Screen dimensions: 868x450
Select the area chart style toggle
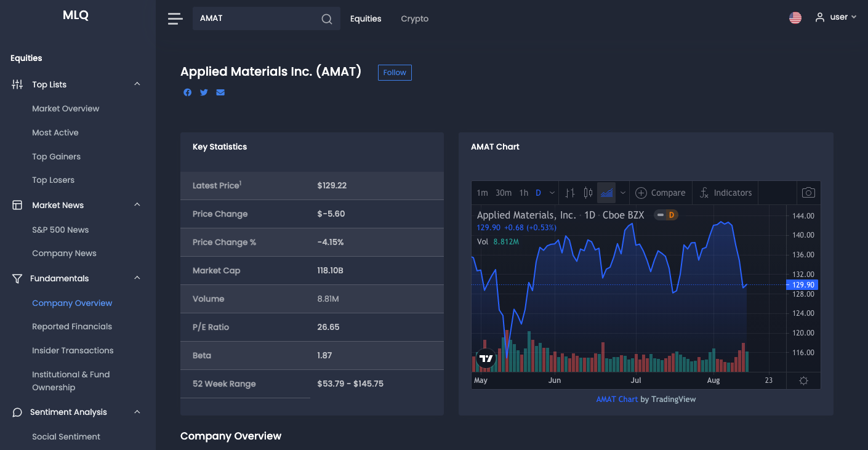[x=606, y=193]
